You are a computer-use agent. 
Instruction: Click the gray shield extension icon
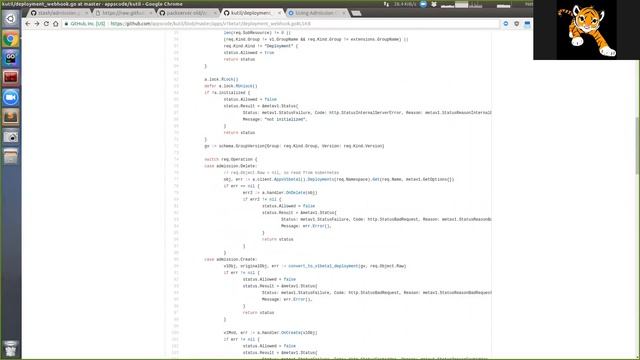[x=517, y=24]
